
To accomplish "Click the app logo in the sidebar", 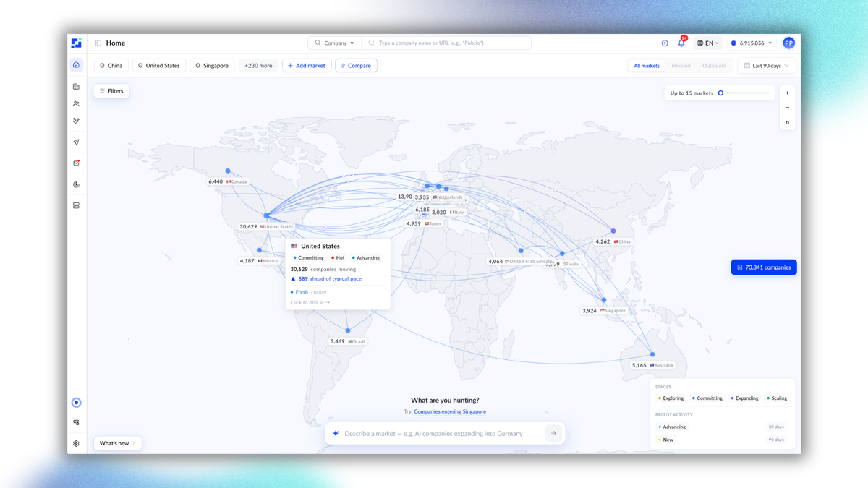I will click(76, 43).
